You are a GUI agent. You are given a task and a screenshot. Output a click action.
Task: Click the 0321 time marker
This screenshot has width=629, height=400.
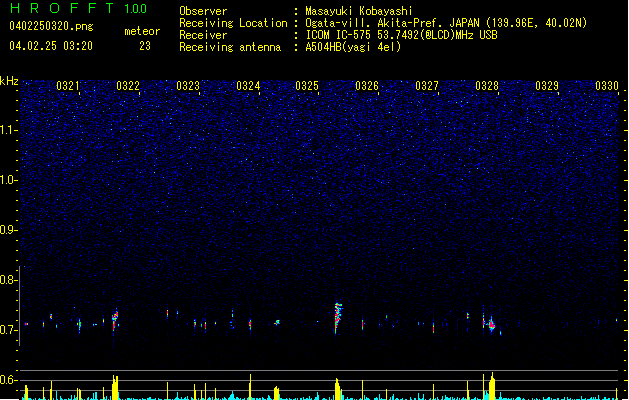tap(68, 86)
